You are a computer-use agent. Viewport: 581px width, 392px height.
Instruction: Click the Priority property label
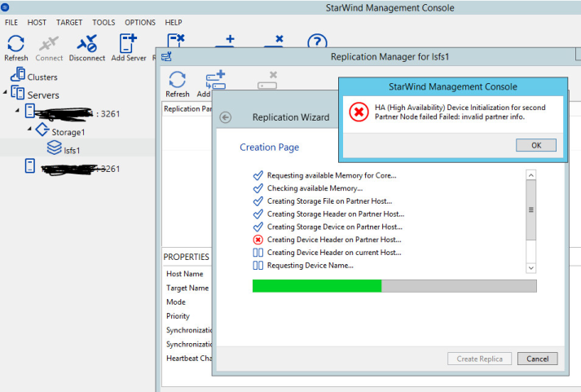pos(178,316)
